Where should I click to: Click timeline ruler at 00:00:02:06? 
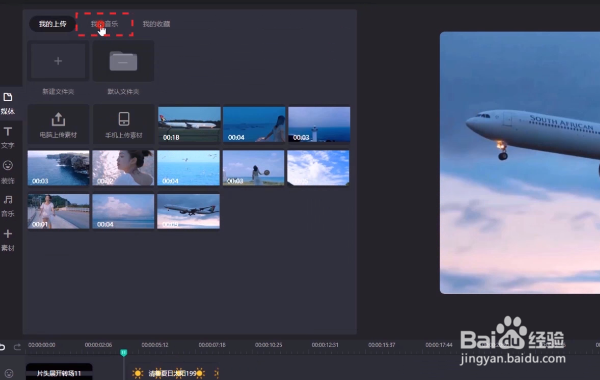pos(98,345)
